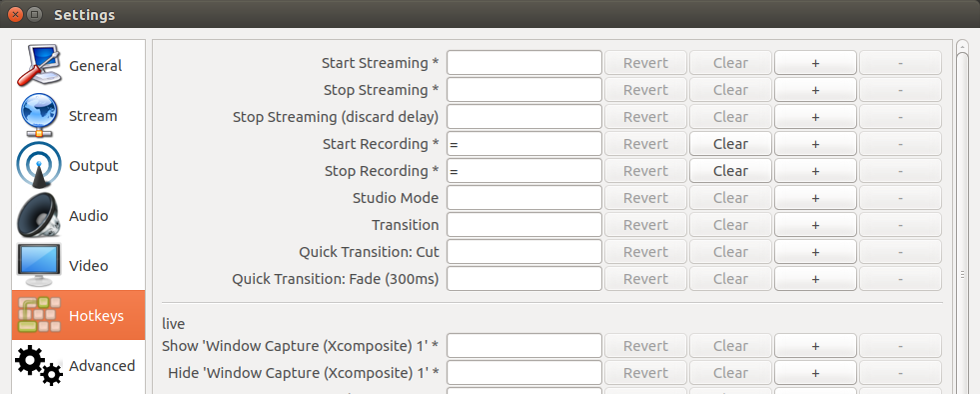Select the Audio speaker icon
The image size is (980, 394).
pyautogui.click(x=39, y=216)
